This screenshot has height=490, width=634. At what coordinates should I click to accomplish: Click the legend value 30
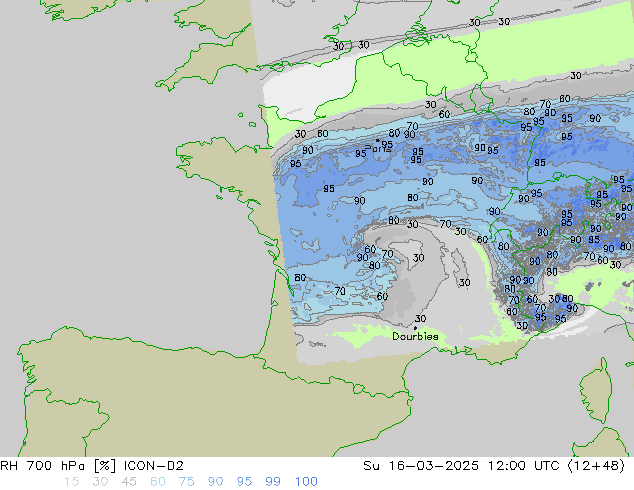[100, 482]
